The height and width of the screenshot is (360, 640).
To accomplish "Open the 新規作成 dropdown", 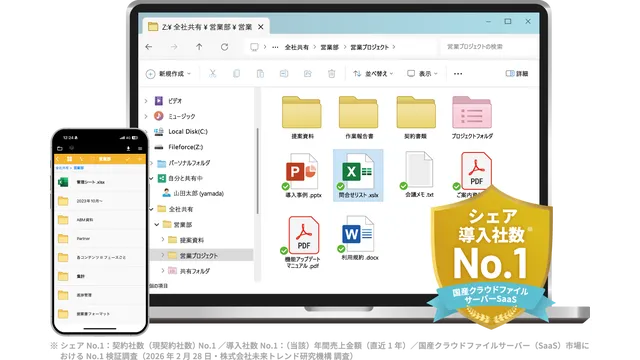I will point(168,74).
